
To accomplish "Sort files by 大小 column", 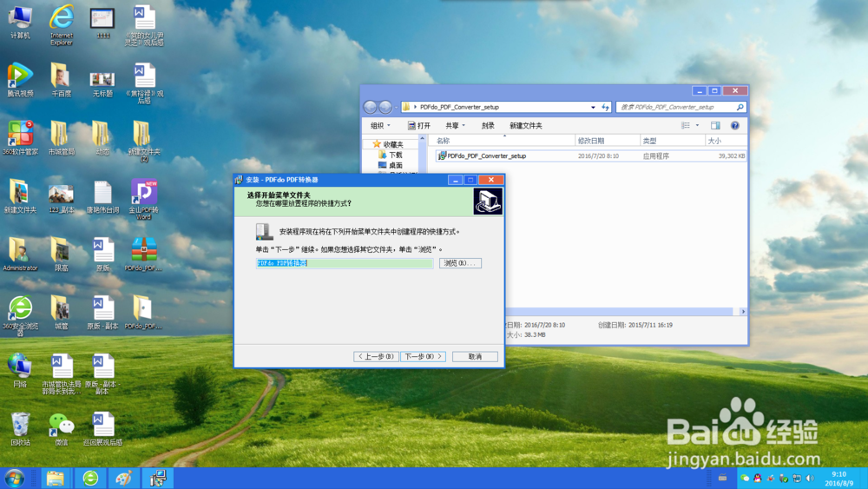I will (727, 141).
